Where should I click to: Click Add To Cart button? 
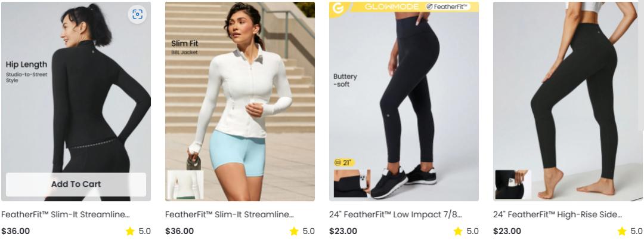pyautogui.click(x=76, y=184)
